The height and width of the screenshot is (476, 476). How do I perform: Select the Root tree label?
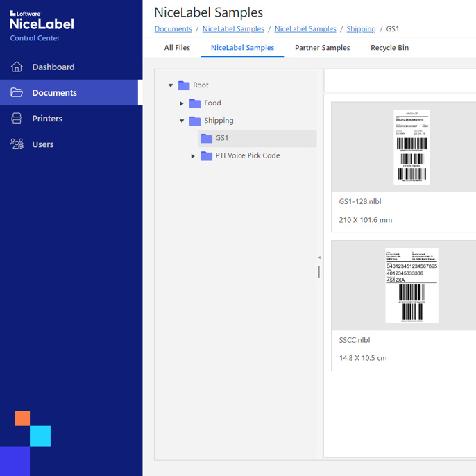click(201, 85)
